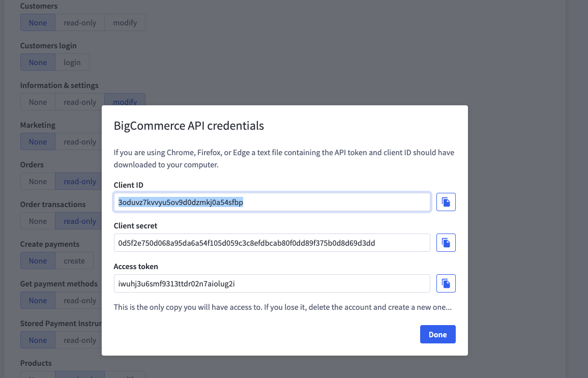Copy the Access token value

pos(446,283)
